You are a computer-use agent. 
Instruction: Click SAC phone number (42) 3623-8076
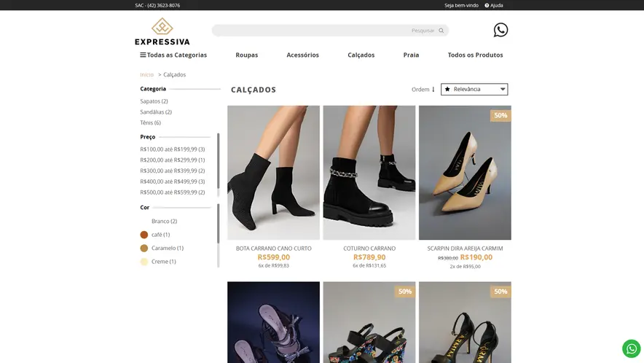[163, 5]
